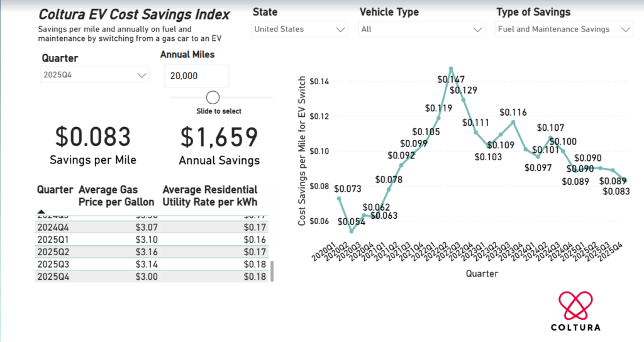Click the sort arrow under Quarter header
Image resolution: width=644 pixels, height=342 pixels.
pos(42,212)
